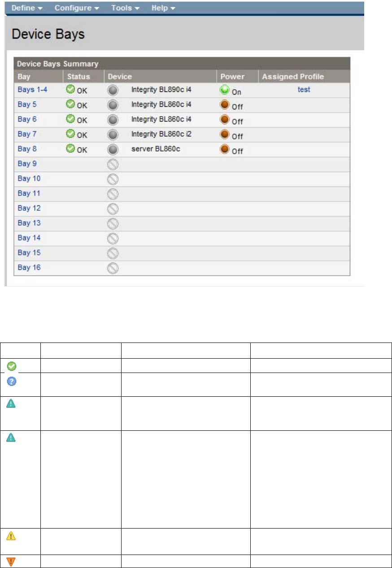Open the assigned profile test link
The width and height of the screenshot is (392, 568).
(x=304, y=90)
